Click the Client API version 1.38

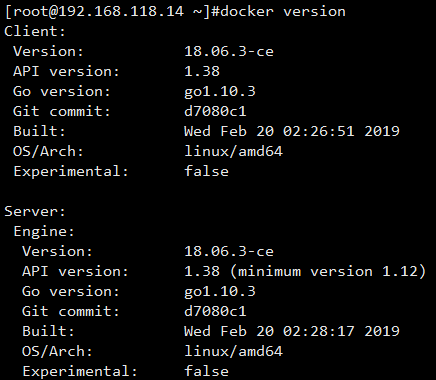point(202,71)
